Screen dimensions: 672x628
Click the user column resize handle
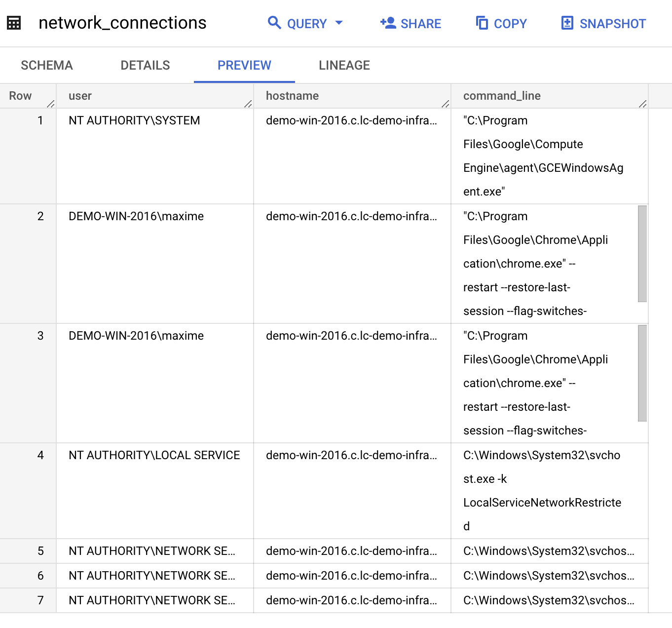pos(248,104)
